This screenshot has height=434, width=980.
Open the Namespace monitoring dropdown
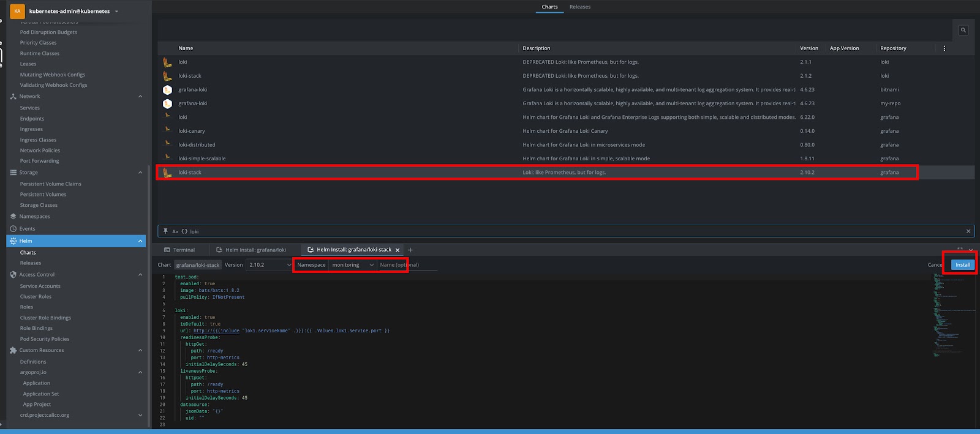pos(353,265)
